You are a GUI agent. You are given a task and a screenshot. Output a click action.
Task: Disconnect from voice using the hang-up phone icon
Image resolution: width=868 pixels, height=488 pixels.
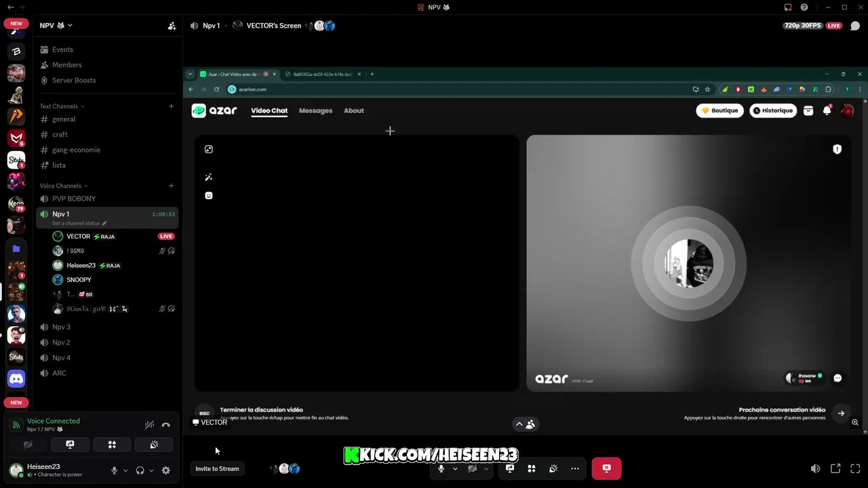pyautogui.click(x=166, y=425)
